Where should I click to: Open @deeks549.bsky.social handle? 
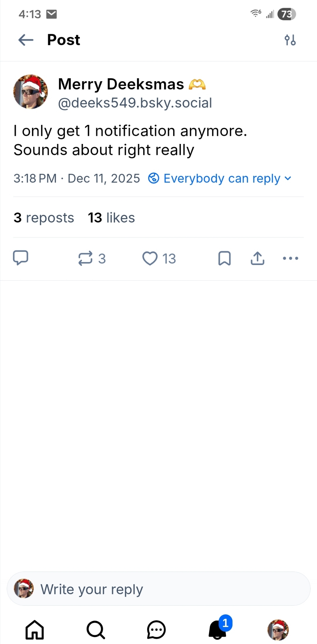click(x=135, y=103)
